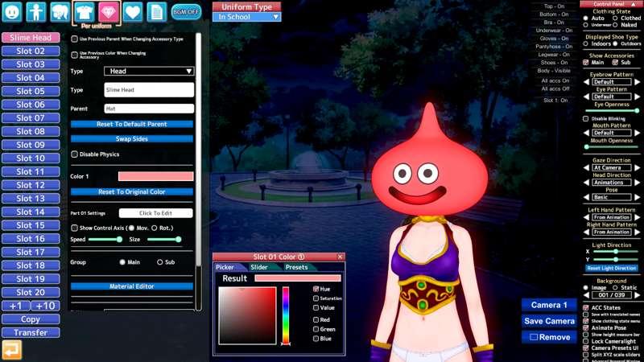Next Pose right arrow
644x362 pixels.
(x=637, y=197)
